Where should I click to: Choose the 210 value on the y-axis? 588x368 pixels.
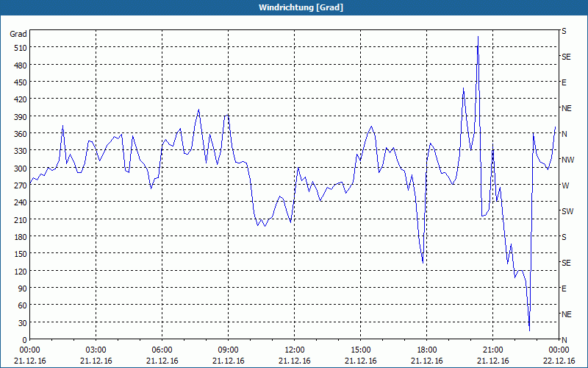[21, 219]
